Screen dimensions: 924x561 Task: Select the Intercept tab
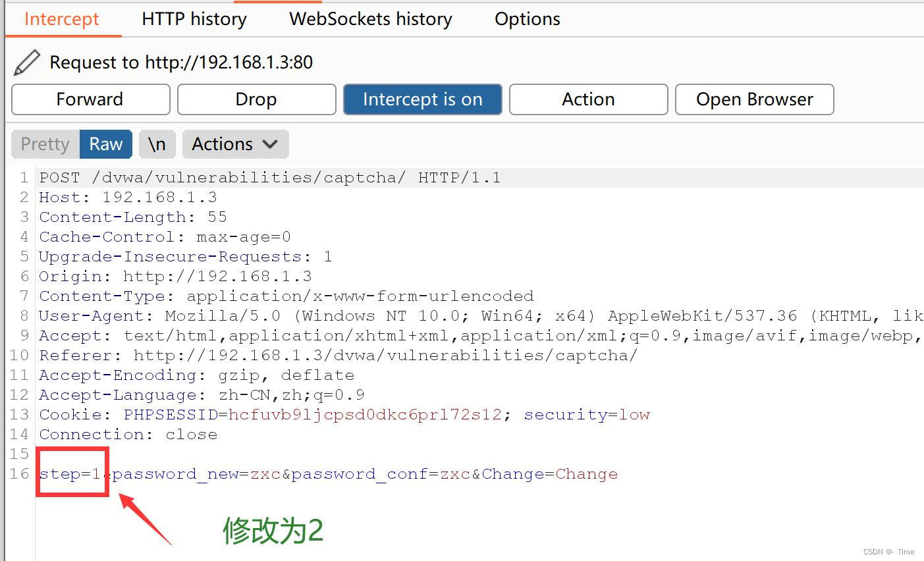pyautogui.click(x=62, y=19)
